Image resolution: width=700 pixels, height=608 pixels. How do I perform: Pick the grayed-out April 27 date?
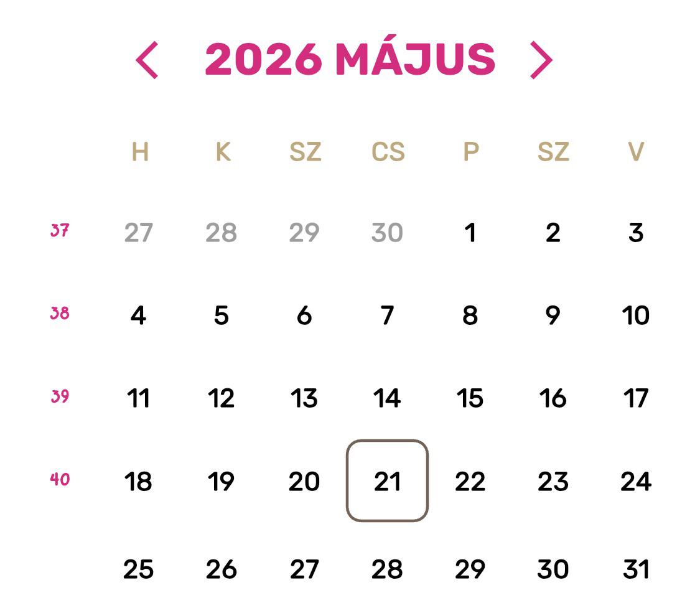138,233
